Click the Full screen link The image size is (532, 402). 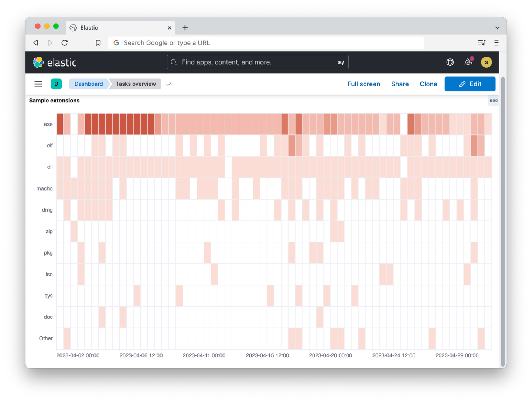coord(364,84)
